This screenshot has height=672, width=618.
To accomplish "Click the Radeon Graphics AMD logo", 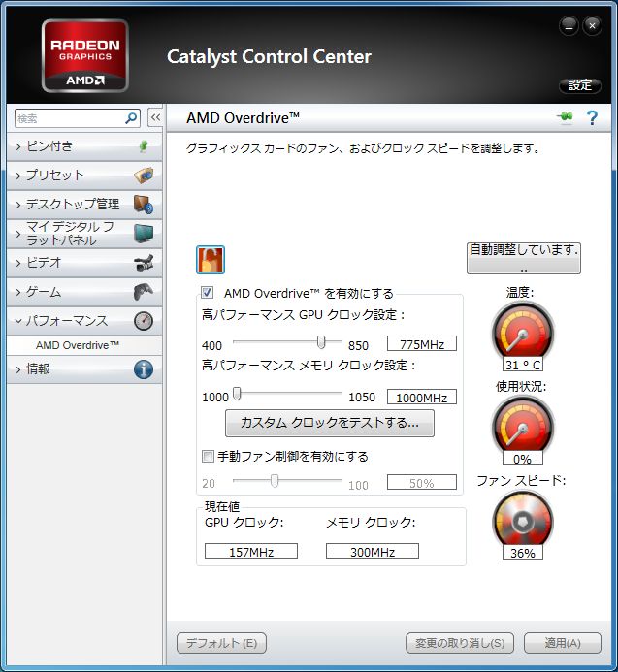I will pos(85,55).
